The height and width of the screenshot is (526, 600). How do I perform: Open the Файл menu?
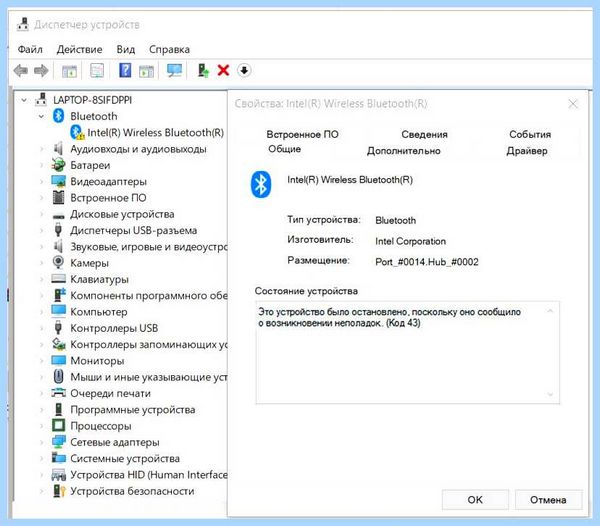[x=30, y=49]
